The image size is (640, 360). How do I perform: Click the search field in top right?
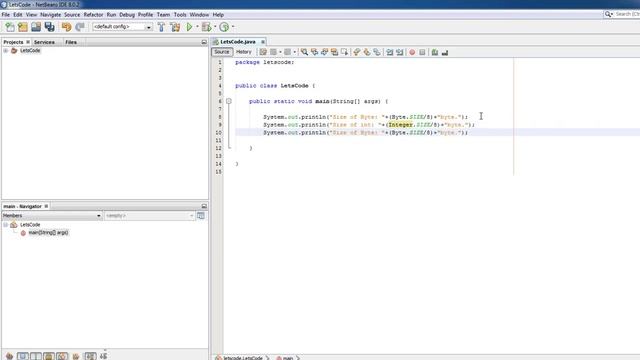click(x=627, y=14)
